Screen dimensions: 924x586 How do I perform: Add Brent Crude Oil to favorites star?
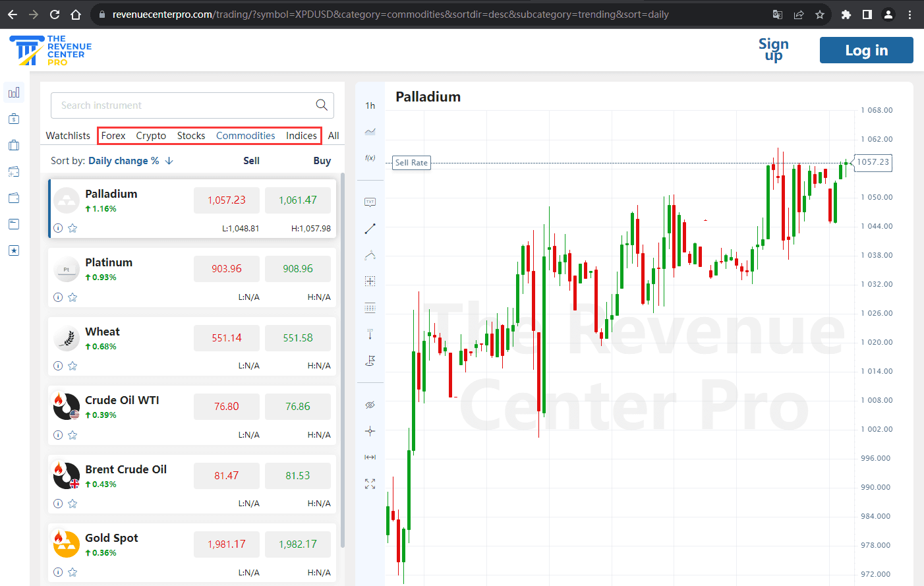pyautogui.click(x=72, y=504)
